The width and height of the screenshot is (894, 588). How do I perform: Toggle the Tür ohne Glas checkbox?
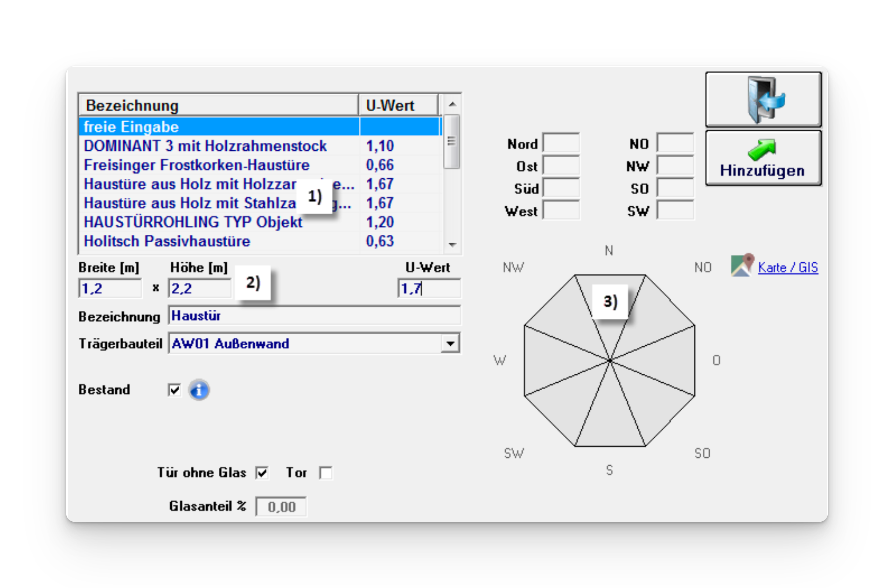pos(262,473)
